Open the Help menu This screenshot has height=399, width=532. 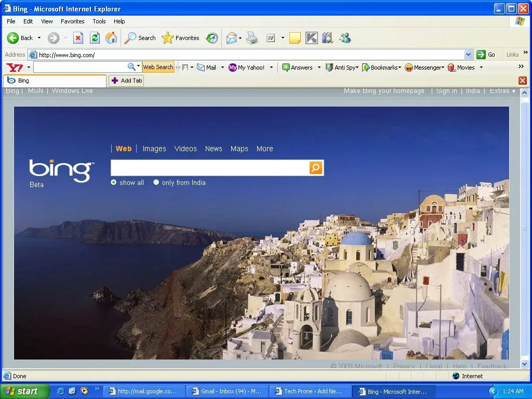(x=119, y=21)
